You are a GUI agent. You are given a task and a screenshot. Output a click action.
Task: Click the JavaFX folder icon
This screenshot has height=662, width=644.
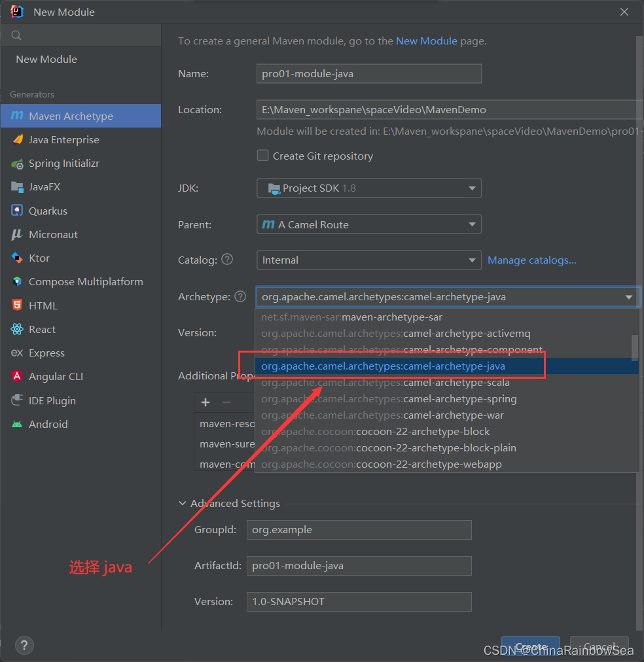17,187
